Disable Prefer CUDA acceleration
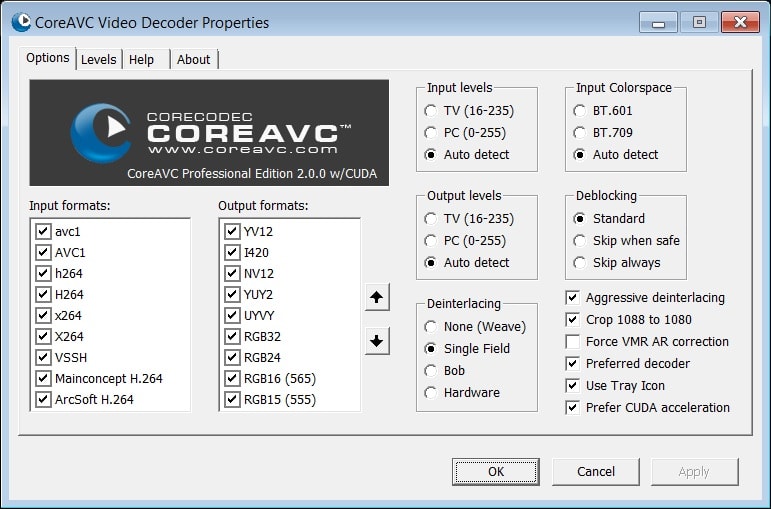 coord(573,407)
